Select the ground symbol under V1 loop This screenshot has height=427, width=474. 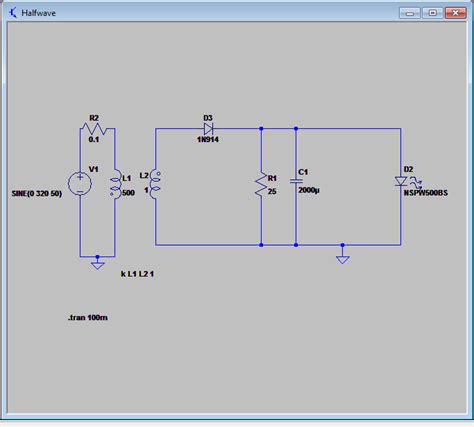point(98,265)
